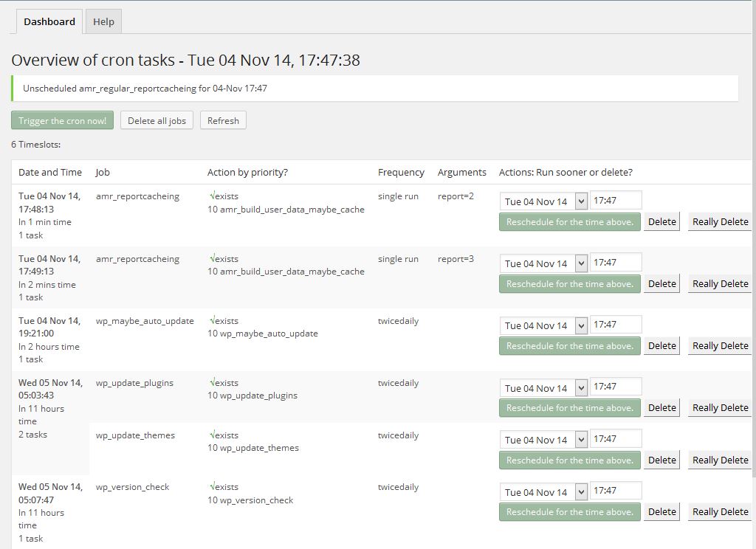Delete the wp_update_plugins job

point(661,408)
